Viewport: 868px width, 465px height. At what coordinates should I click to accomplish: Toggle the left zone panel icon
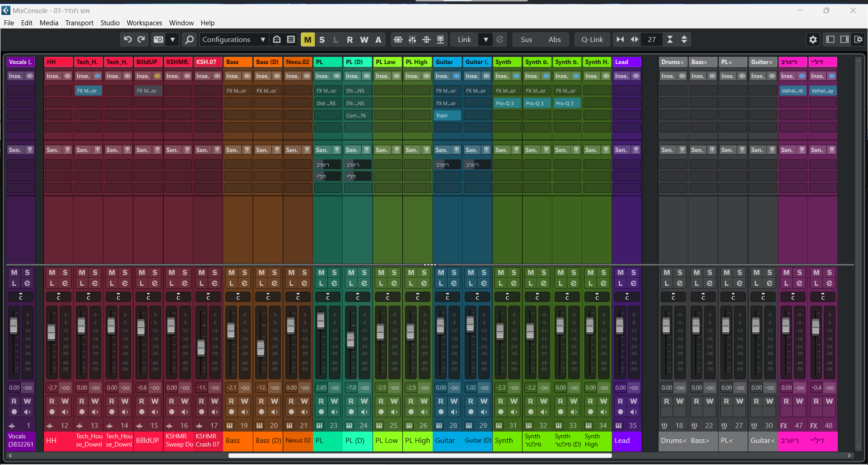tap(830, 40)
